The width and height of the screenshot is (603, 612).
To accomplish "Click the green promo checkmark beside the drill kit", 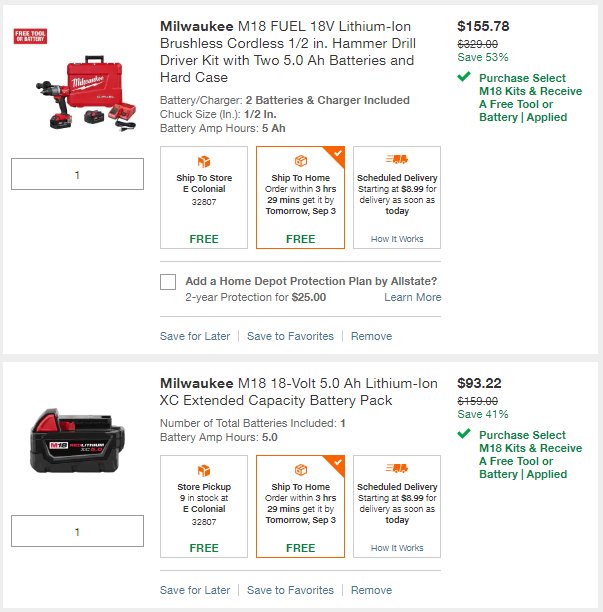I will pos(464,76).
